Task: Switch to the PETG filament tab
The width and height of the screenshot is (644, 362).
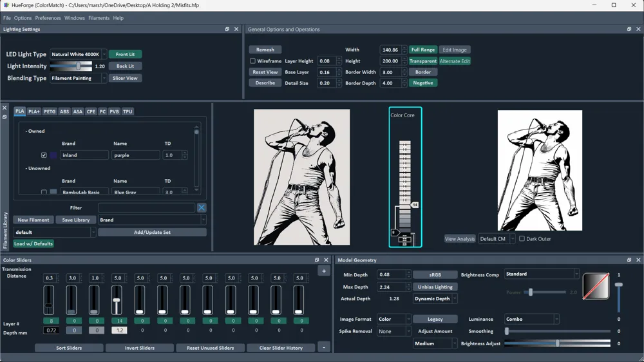Action: [x=50, y=111]
